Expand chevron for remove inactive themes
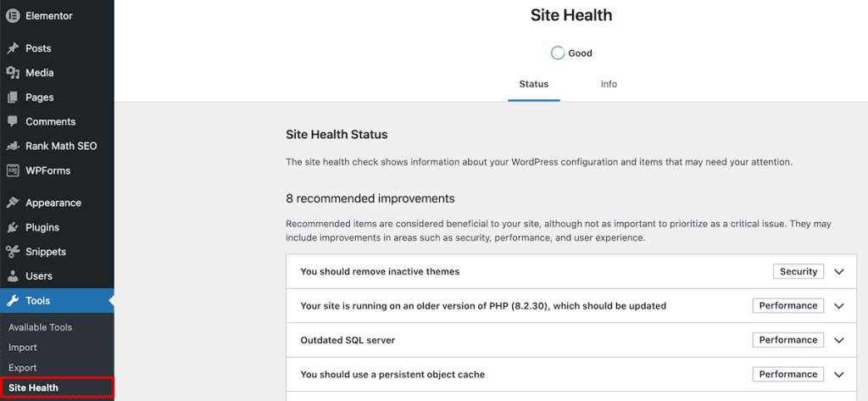868x401 pixels. (x=839, y=272)
